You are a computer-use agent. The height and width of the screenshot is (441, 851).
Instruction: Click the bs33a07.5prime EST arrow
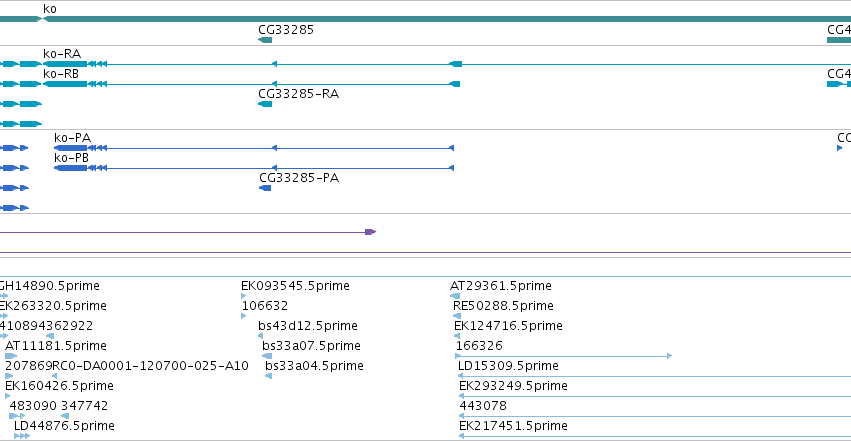click(x=267, y=356)
